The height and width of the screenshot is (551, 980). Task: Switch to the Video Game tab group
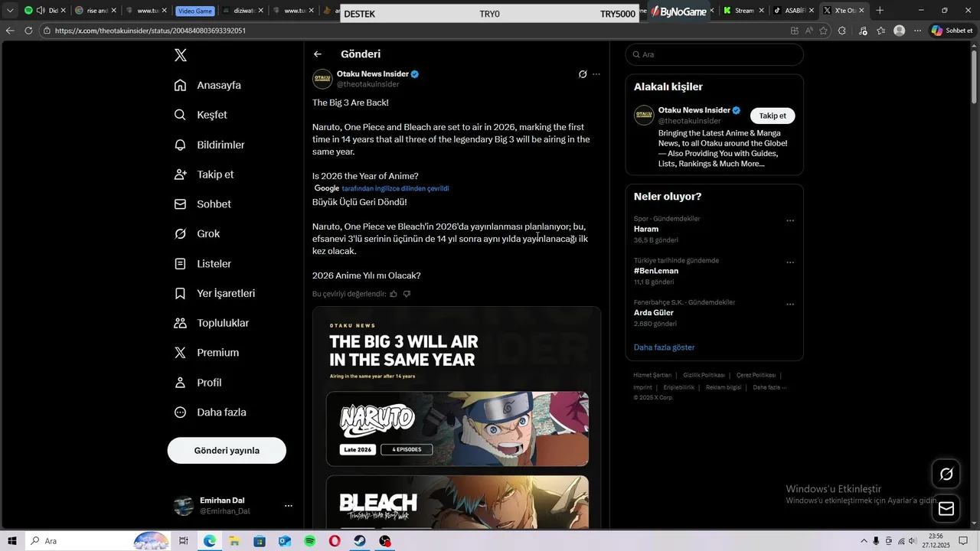coord(194,11)
